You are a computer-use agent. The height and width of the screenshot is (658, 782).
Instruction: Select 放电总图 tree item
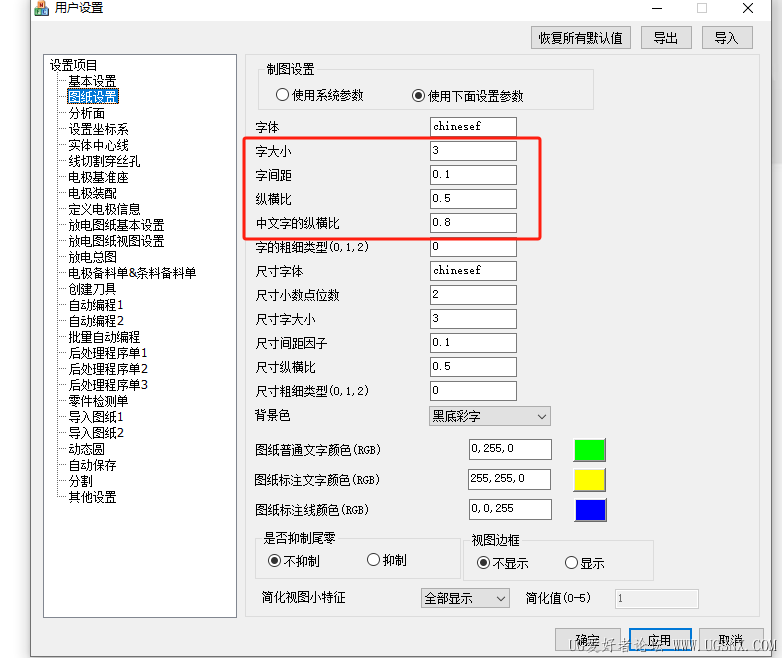click(92, 257)
